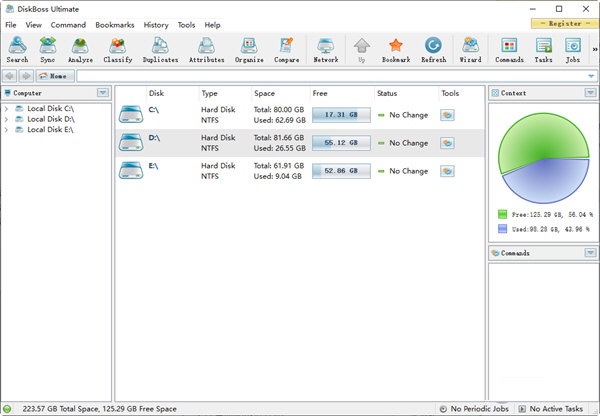Open the Help menu
The image size is (600, 416).
click(x=212, y=25)
